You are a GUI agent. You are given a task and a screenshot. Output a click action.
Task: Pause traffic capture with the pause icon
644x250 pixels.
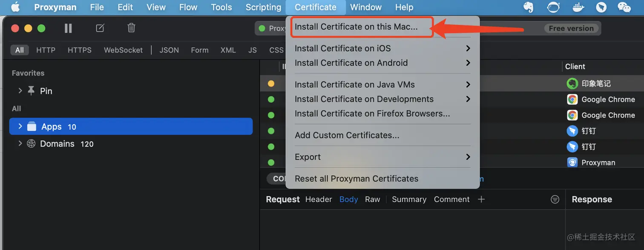68,28
